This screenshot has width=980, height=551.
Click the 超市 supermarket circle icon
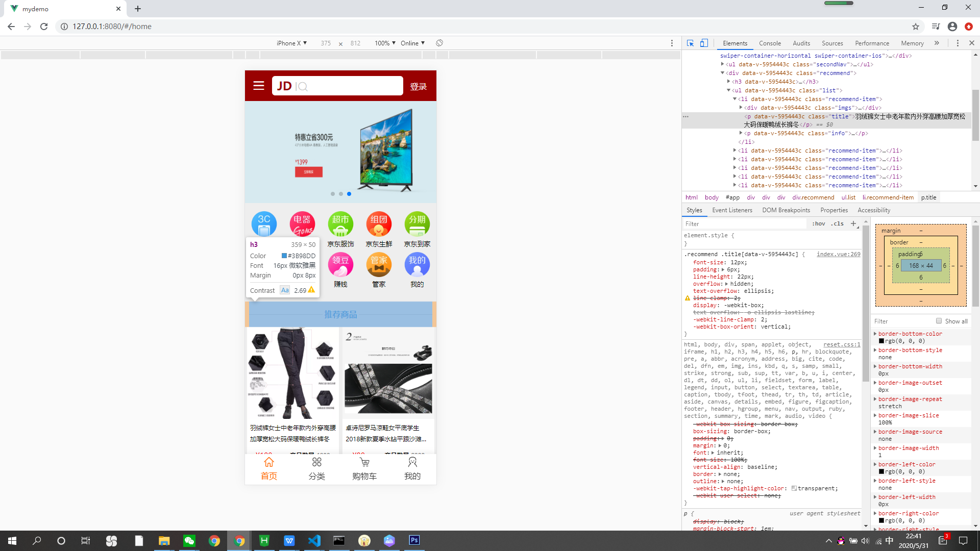point(340,224)
